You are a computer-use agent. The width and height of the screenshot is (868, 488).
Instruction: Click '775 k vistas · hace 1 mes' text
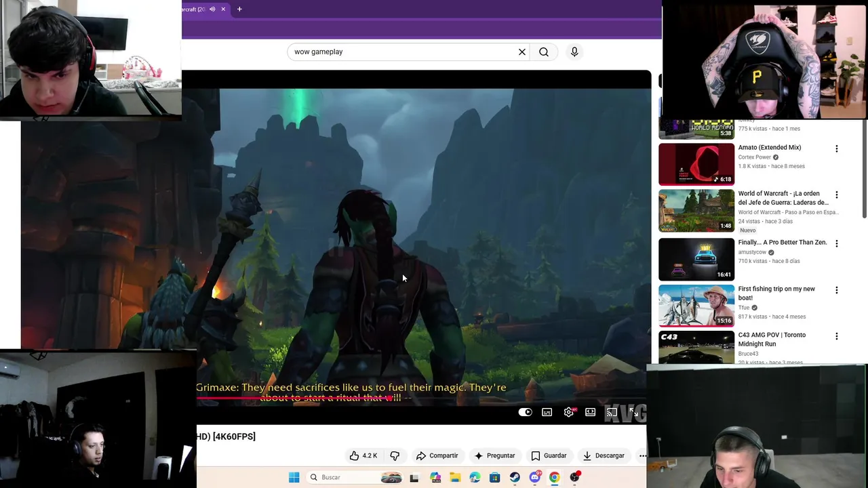[x=769, y=129]
